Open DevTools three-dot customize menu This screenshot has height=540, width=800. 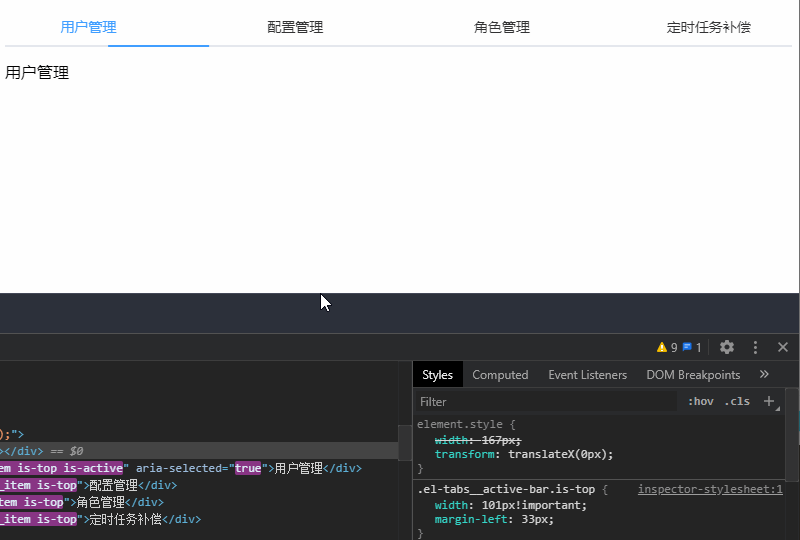point(755,347)
